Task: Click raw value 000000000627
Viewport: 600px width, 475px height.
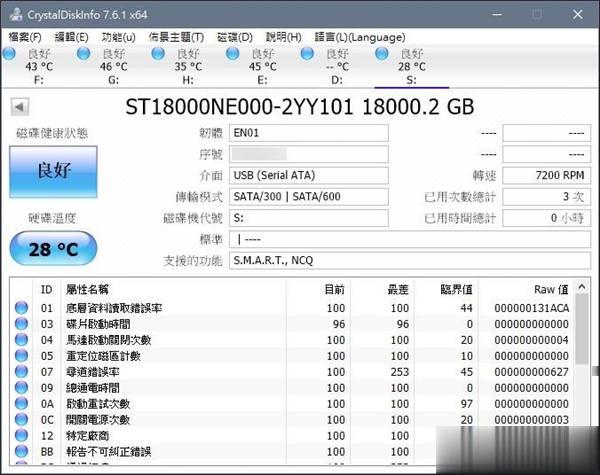Action: tap(532, 372)
